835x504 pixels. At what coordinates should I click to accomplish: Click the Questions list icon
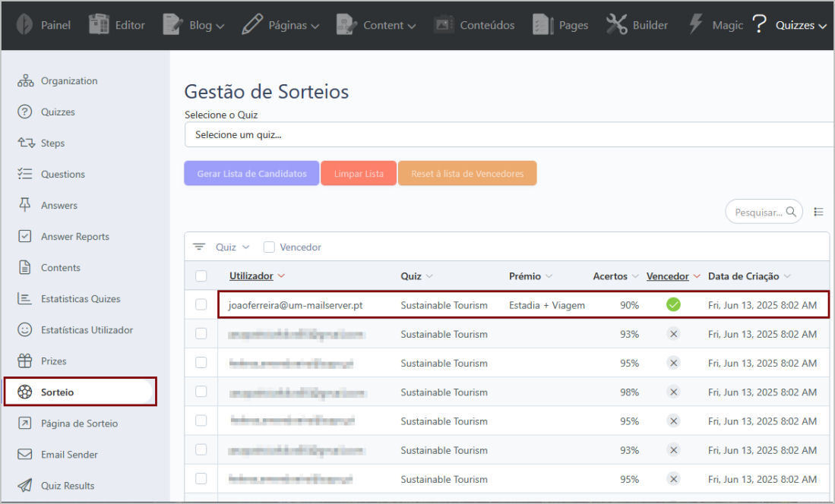25,174
